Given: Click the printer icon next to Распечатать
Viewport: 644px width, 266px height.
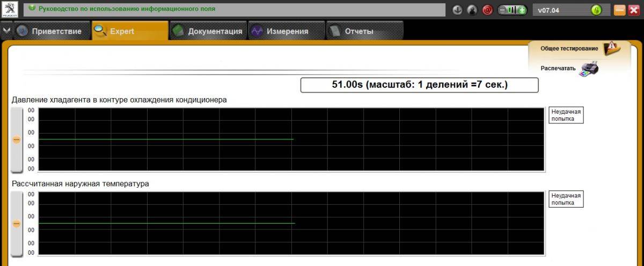Looking at the screenshot, I should pos(589,69).
